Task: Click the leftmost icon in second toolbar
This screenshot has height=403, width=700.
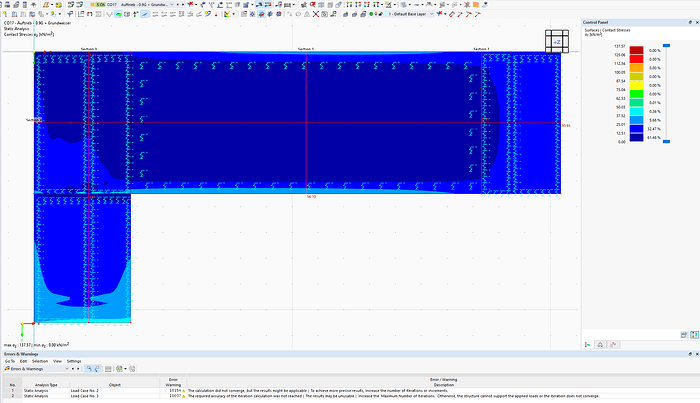Action: 5,14
